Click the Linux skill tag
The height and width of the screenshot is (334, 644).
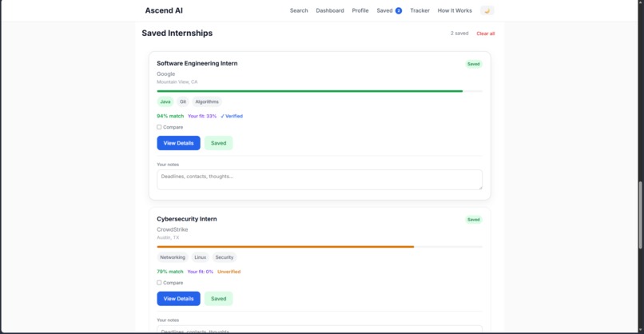[x=201, y=257]
